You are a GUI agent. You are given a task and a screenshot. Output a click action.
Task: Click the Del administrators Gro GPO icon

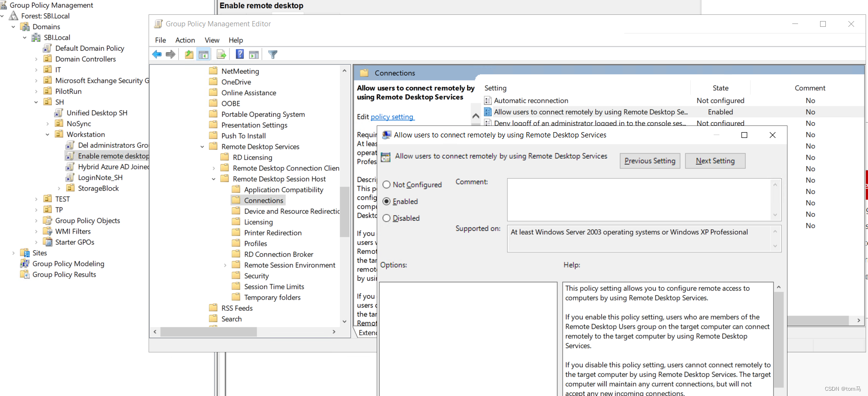click(70, 145)
